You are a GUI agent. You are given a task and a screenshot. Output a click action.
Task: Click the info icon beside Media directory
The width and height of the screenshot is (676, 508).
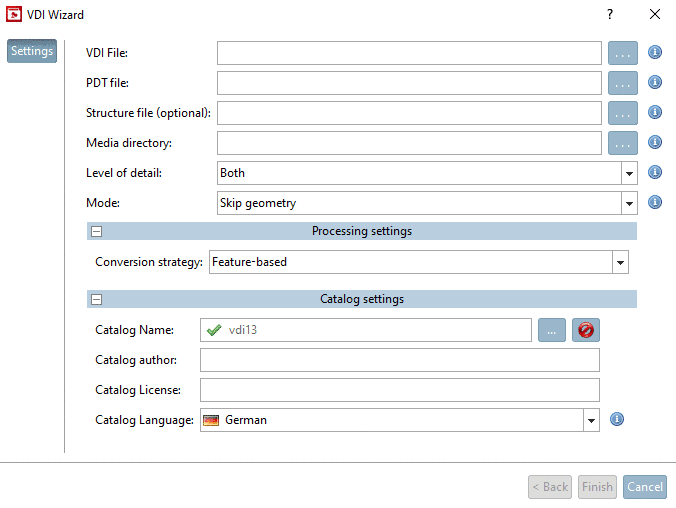point(656,143)
